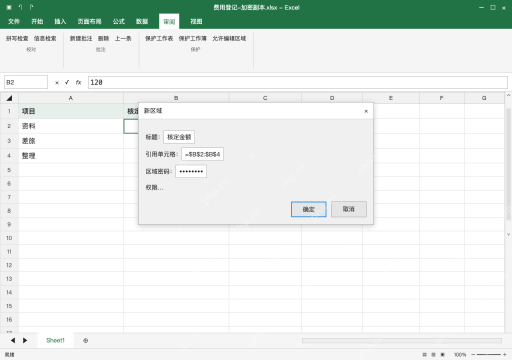The height and width of the screenshot is (360, 512).
Task: Click the 100% zoom level
Action: 460,355
